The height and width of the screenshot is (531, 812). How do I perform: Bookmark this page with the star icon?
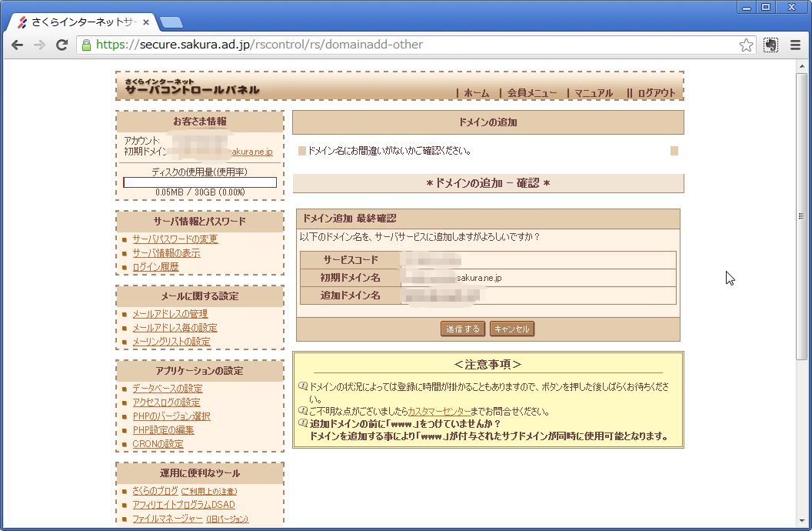tap(746, 45)
